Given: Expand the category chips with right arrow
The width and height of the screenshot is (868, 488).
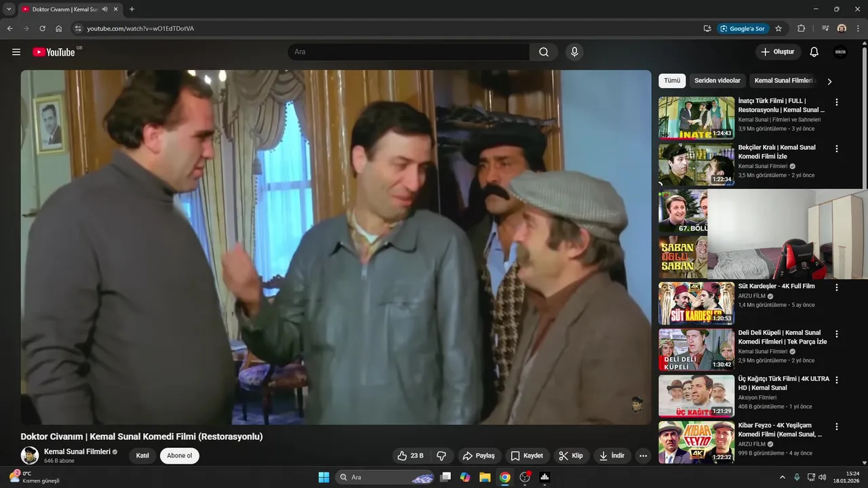Looking at the screenshot, I should pyautogui.click(x=829, y=81).
